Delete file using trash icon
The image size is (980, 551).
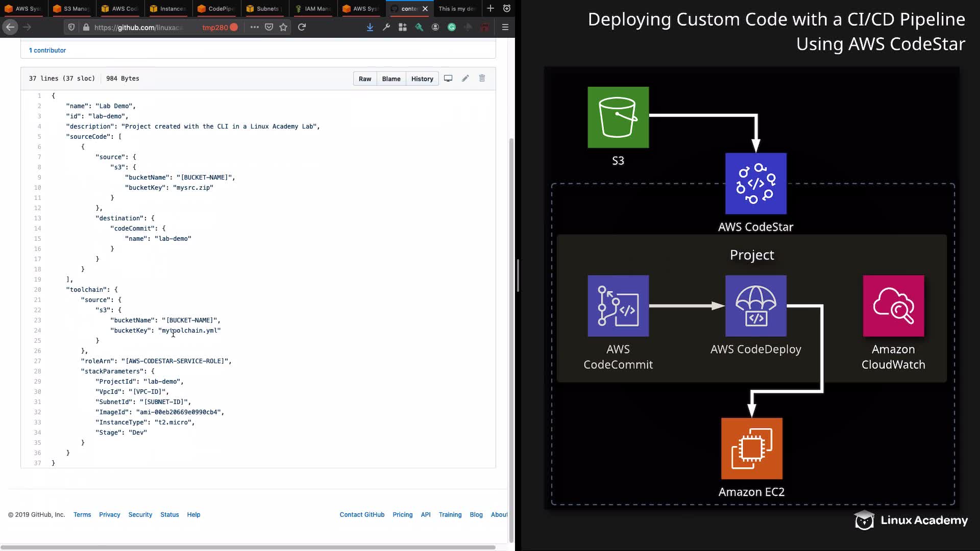482,79
